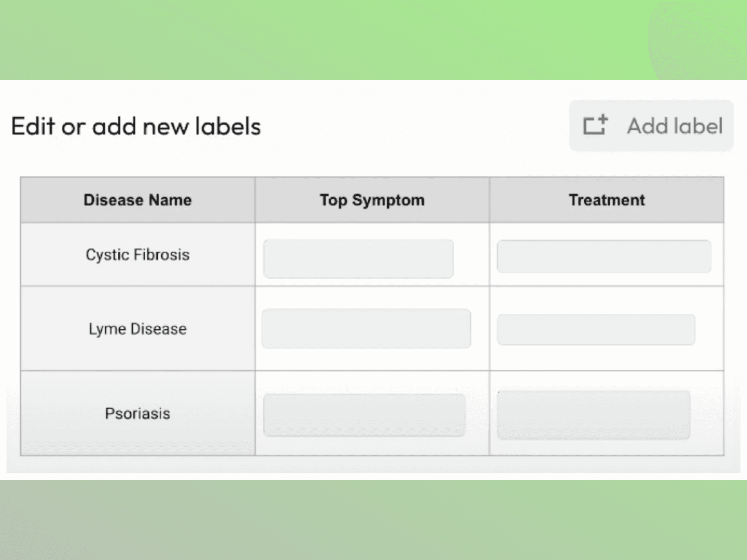
Task: Click the Treatment input for Lyme Disease
Action: [596, 329]
